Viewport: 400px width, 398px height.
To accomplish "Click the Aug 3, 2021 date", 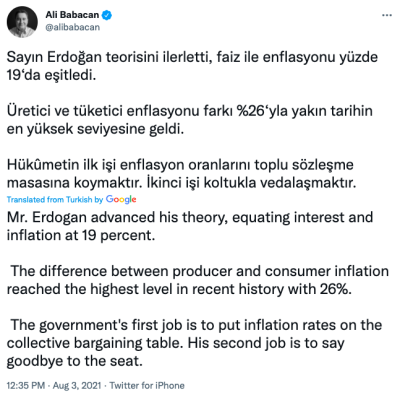I will 77,385.
